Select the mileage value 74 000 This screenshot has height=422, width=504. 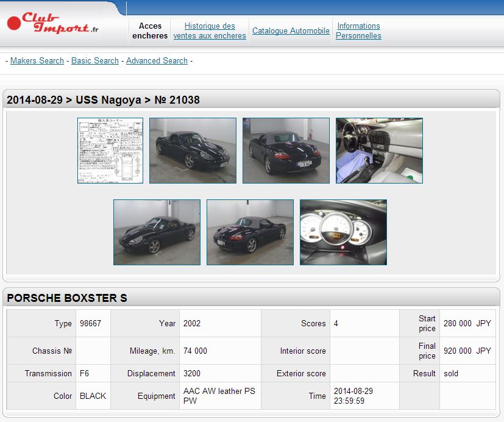(x=195, y=351)
